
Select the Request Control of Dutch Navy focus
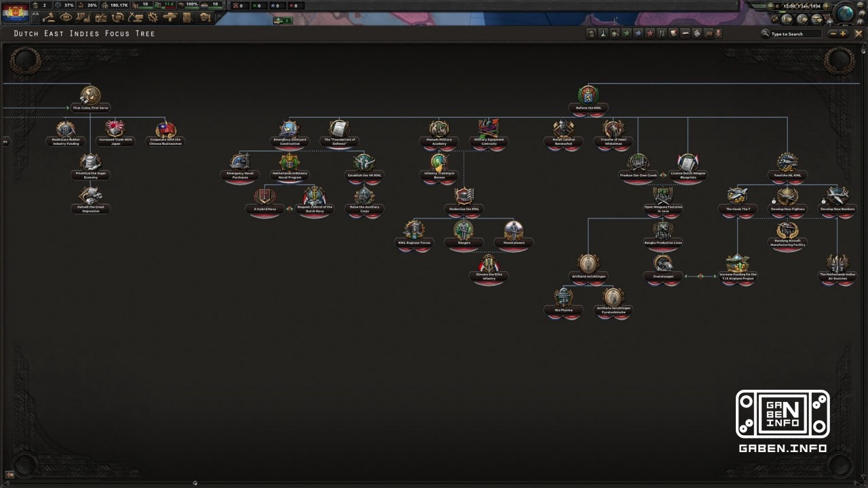(x=315, y=201)
